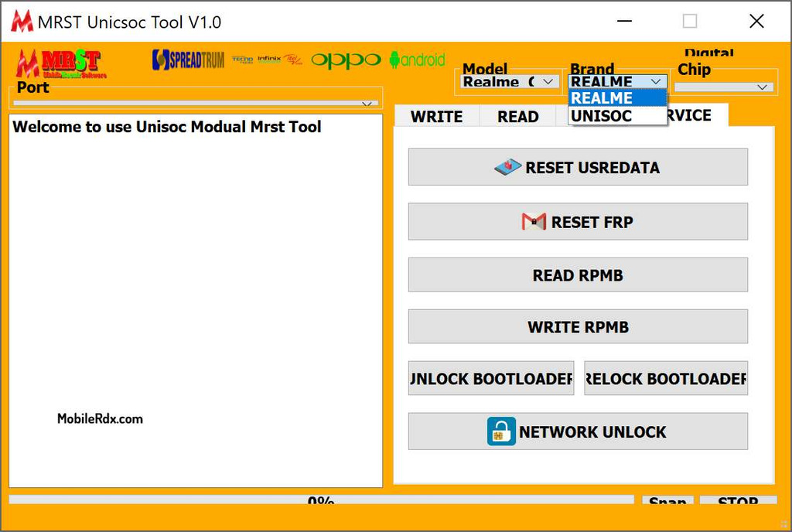Click the STOP button
The image size is (792, 532).
[738, 500]
